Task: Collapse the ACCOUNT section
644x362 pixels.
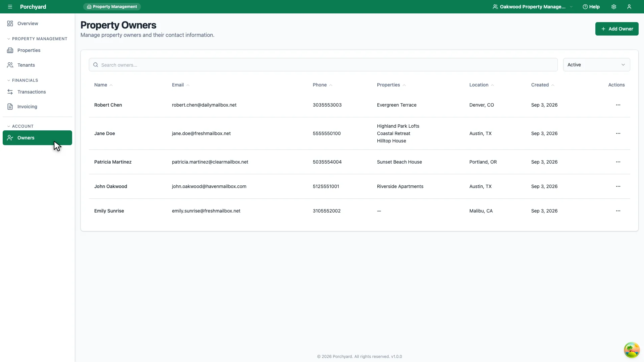Action: coord(20,126)
